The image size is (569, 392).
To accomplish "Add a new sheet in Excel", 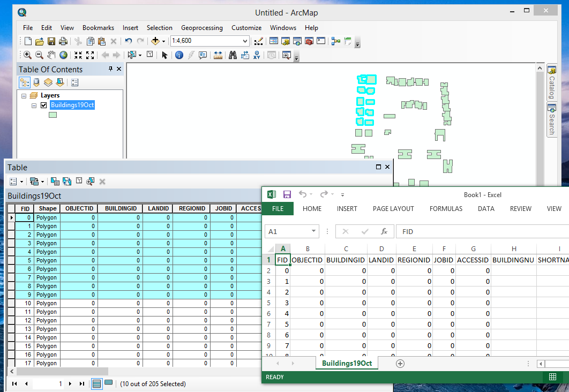I will pyautogui.click(x=400, y=364).
